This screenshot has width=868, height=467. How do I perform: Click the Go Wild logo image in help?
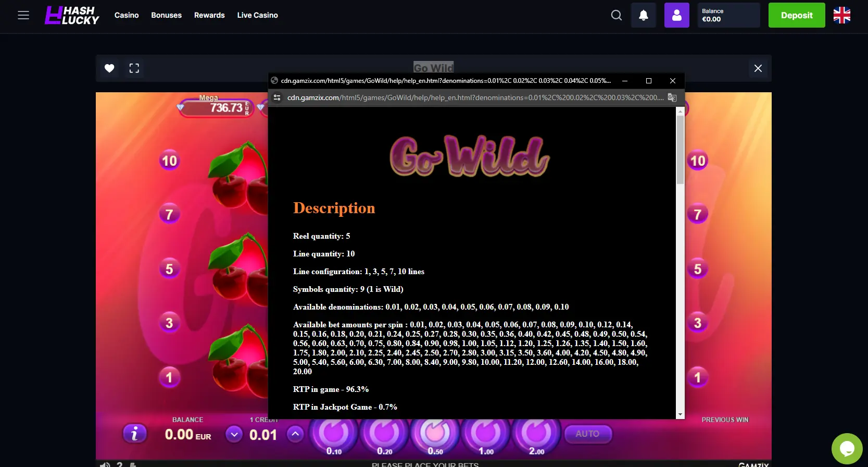coord(470,155)
